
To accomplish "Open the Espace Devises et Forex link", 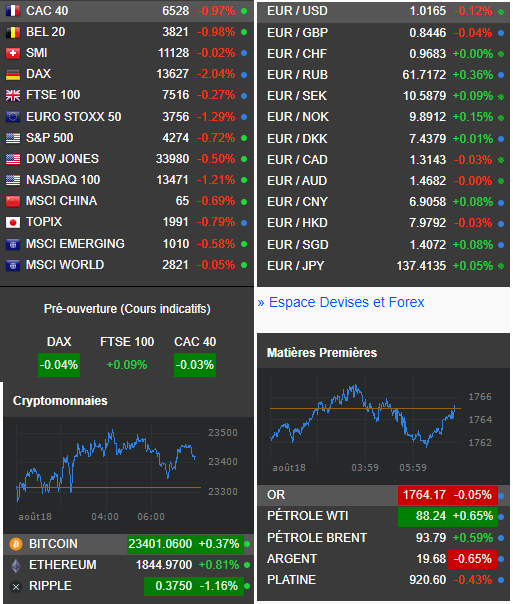I will [346, 302].
